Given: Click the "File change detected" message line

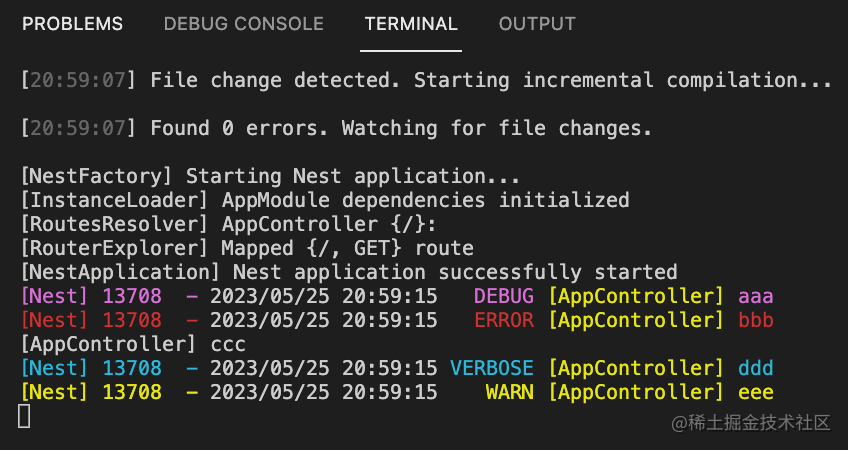Looking at the screenshot, I should 427,80.
